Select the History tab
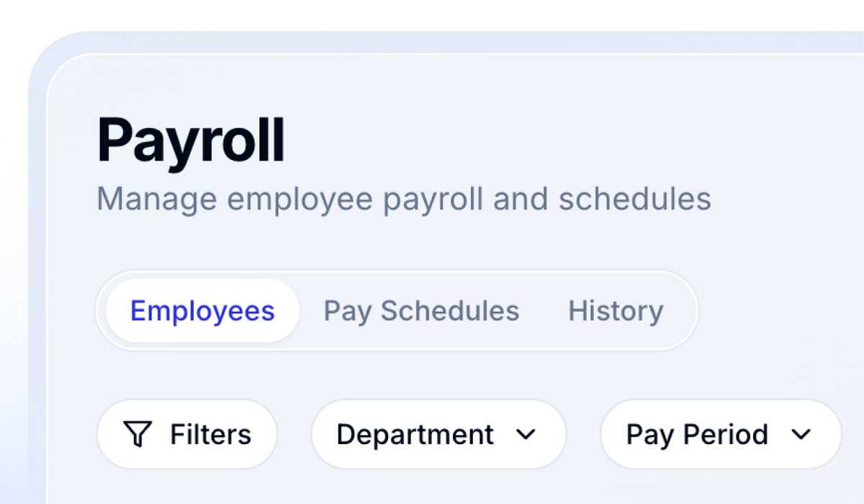 pyautogui.click(x=616, y=311)
